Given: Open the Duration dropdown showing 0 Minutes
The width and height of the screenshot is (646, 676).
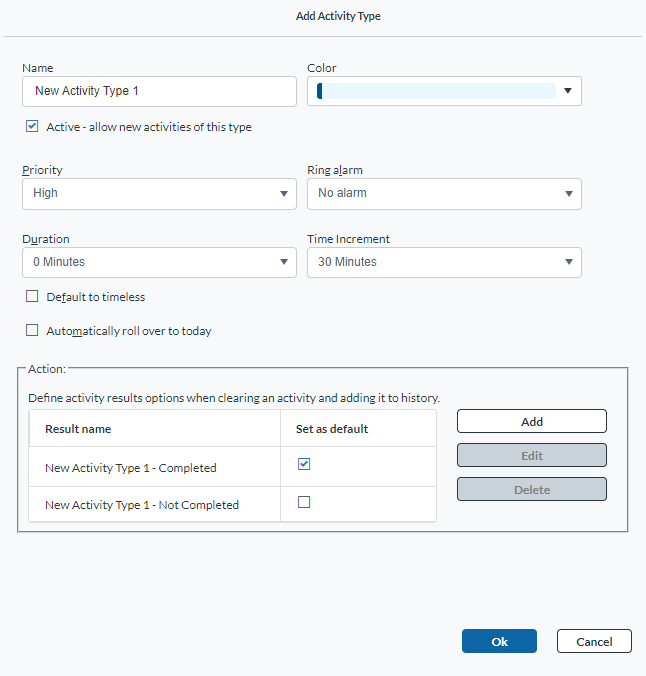Looking at the screenshot, I should (x=159, y=262).
